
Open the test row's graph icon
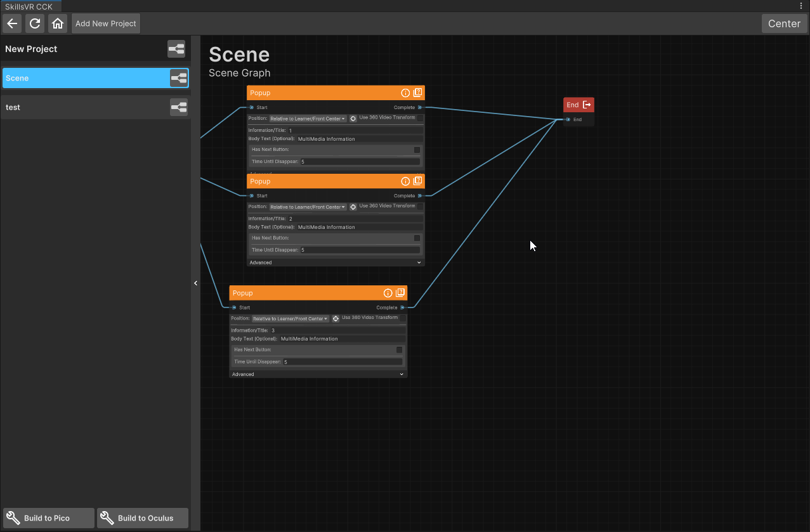pyautogui.click(x=179, y=107)
